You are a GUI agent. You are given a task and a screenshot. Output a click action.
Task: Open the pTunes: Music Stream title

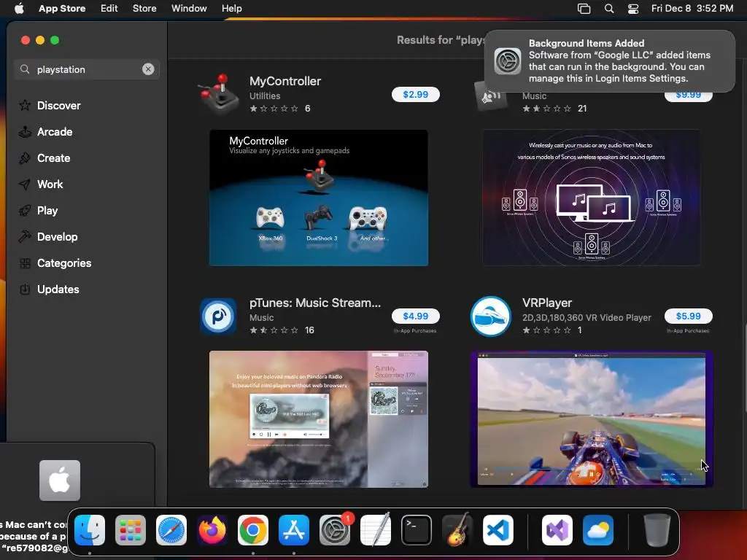click(x=315, y=303)
